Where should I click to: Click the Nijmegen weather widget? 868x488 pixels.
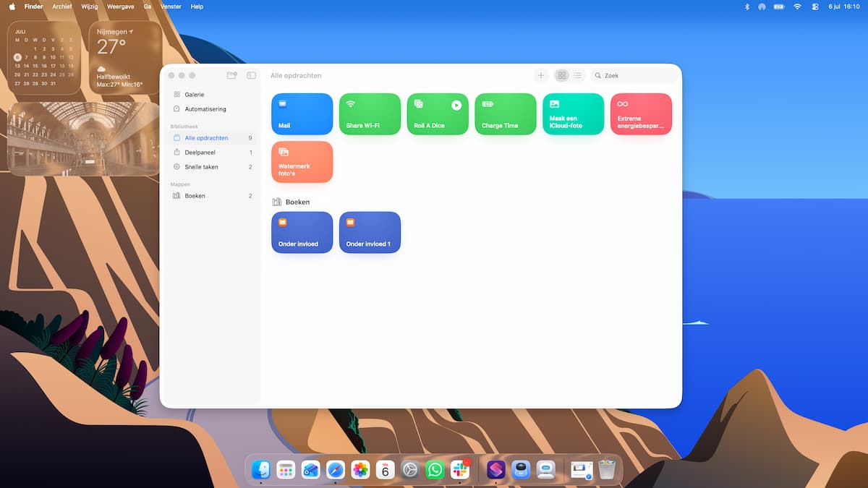coord(126,57)
